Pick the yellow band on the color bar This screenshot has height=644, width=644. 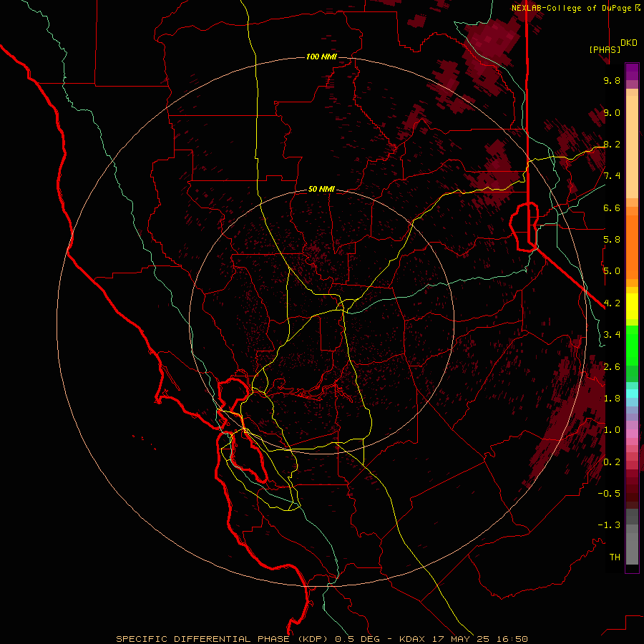point(632,306)
